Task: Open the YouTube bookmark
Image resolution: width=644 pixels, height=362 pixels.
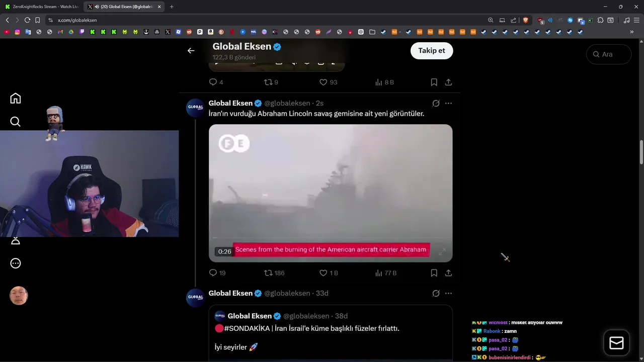Action: (7, 32)
